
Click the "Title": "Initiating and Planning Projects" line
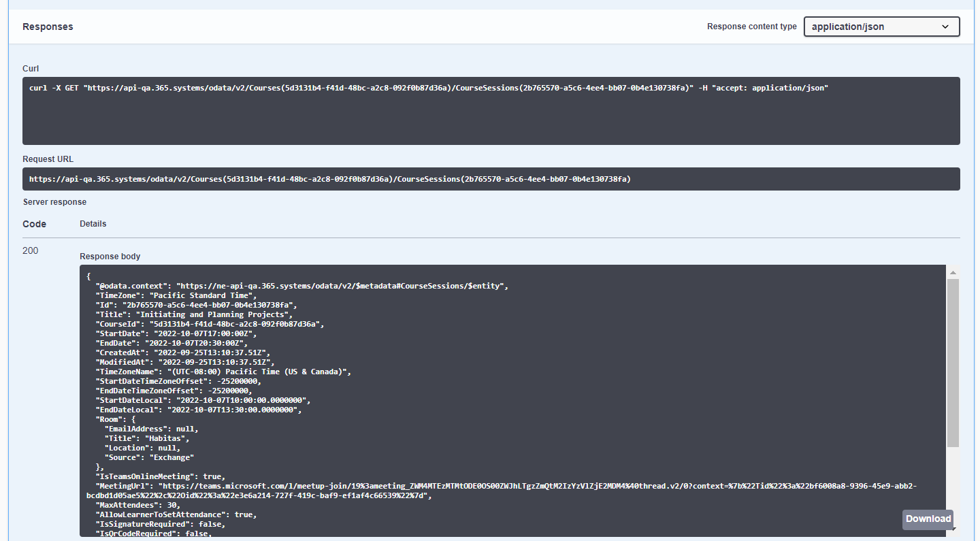194,314
